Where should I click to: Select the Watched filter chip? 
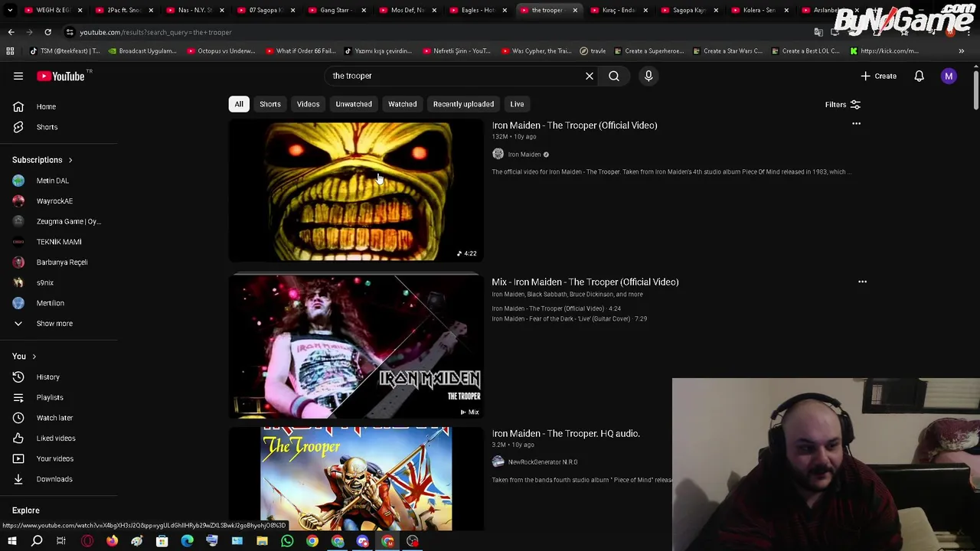(402, 104)
